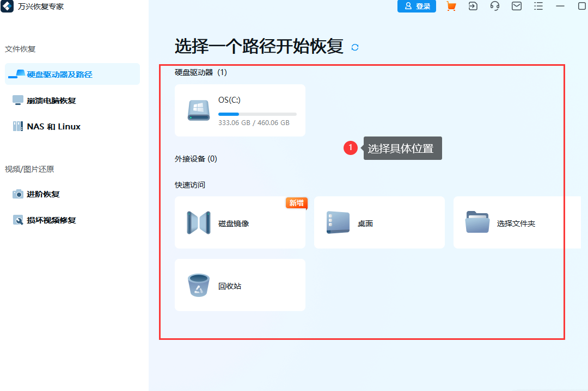
Task: Open 回收站 recycle bin recovery
Action: point(240,285)
